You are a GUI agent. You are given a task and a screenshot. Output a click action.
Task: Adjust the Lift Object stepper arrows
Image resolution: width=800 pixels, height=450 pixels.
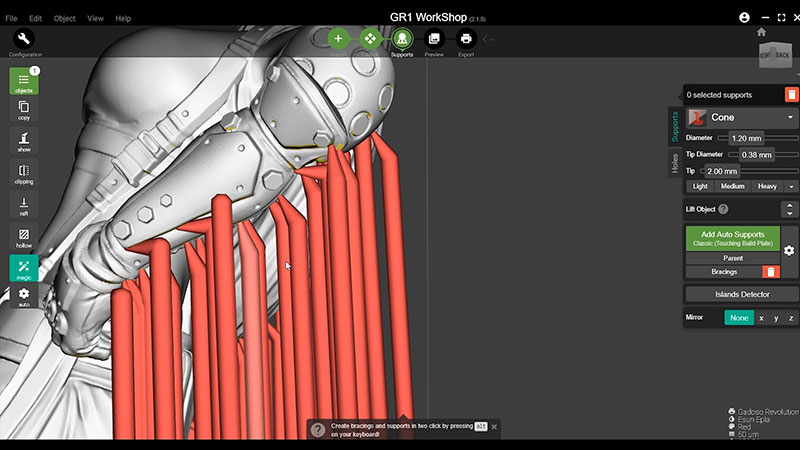coord(789,209)
